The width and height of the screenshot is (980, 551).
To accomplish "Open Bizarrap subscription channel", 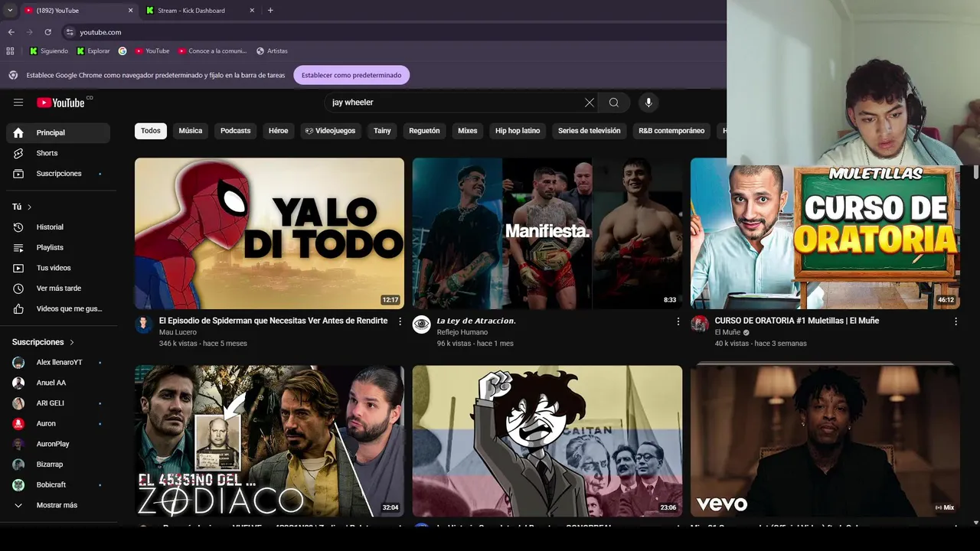I will point(58,465).
